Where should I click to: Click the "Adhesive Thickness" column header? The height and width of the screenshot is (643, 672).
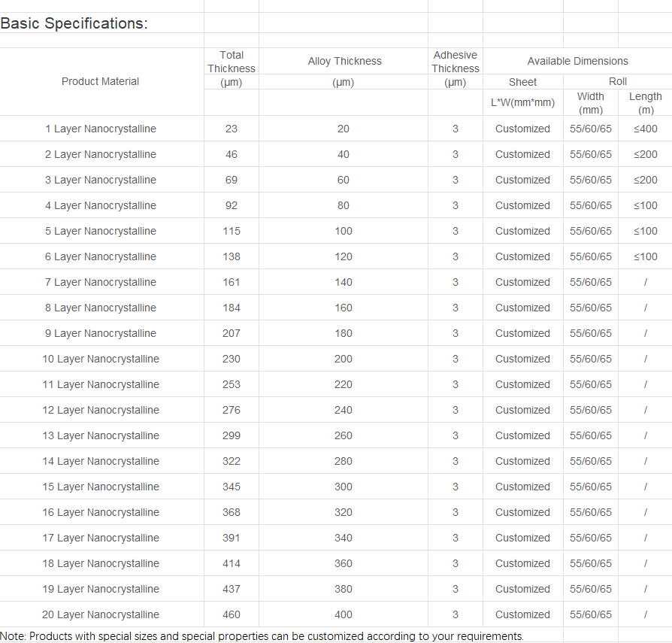tap(456, 62)
